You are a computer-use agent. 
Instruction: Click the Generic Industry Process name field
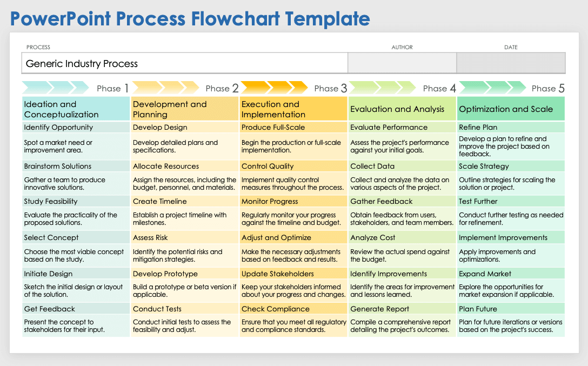point(184,63)
